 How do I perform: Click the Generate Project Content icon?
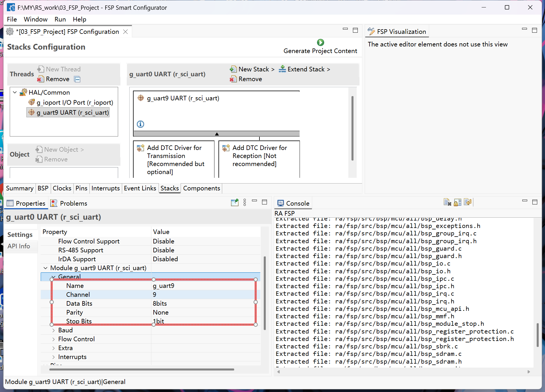pos(320,42)
